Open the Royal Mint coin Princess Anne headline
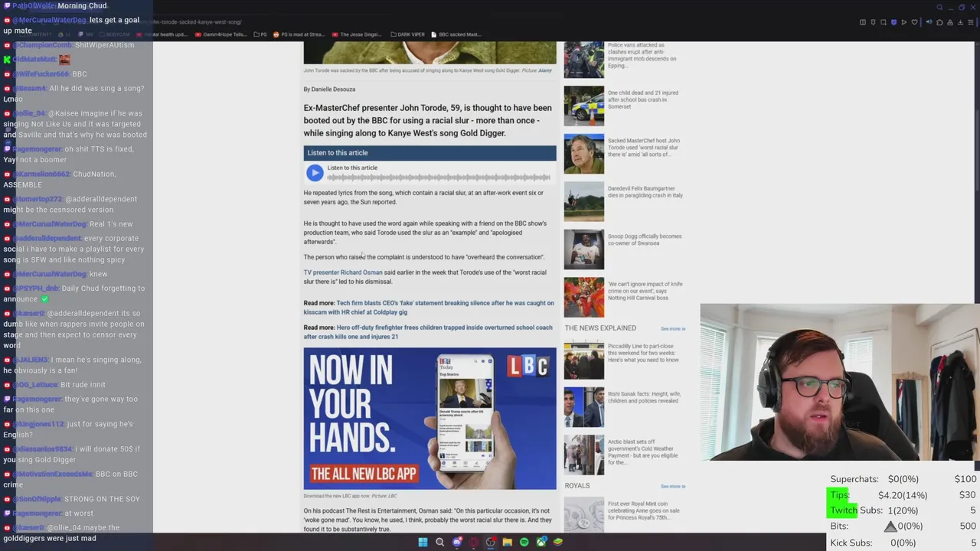Image resolution: width=980 pixels, height=551 pixels. 644,510
